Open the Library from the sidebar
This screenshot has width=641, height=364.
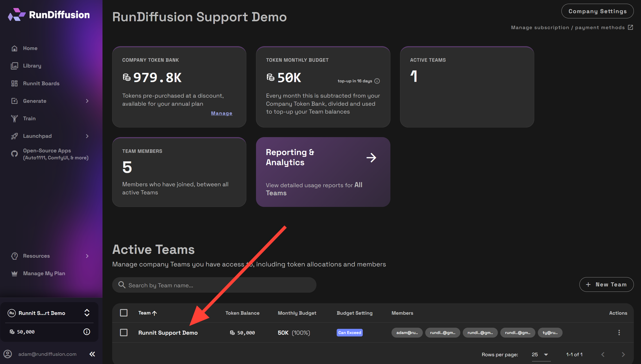click(x=32, y=66)
